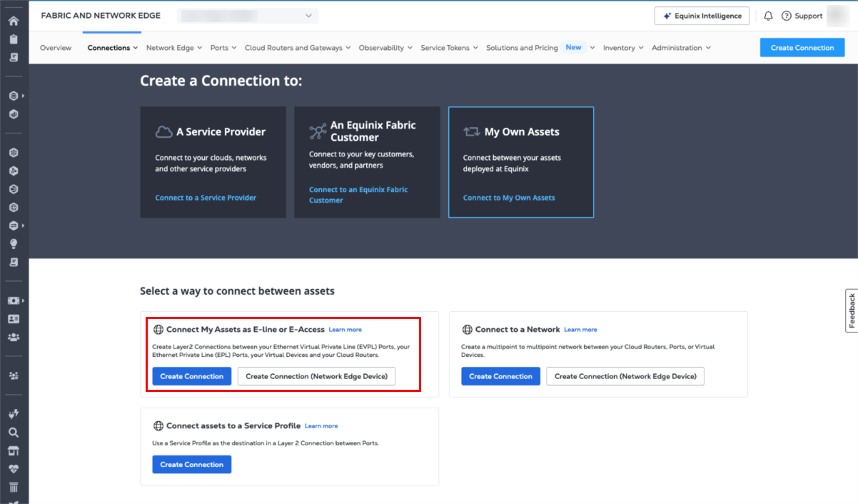The image size is (858, 504).
Task: Click the Home icon in left sidebar
Action: coord(14,21)
